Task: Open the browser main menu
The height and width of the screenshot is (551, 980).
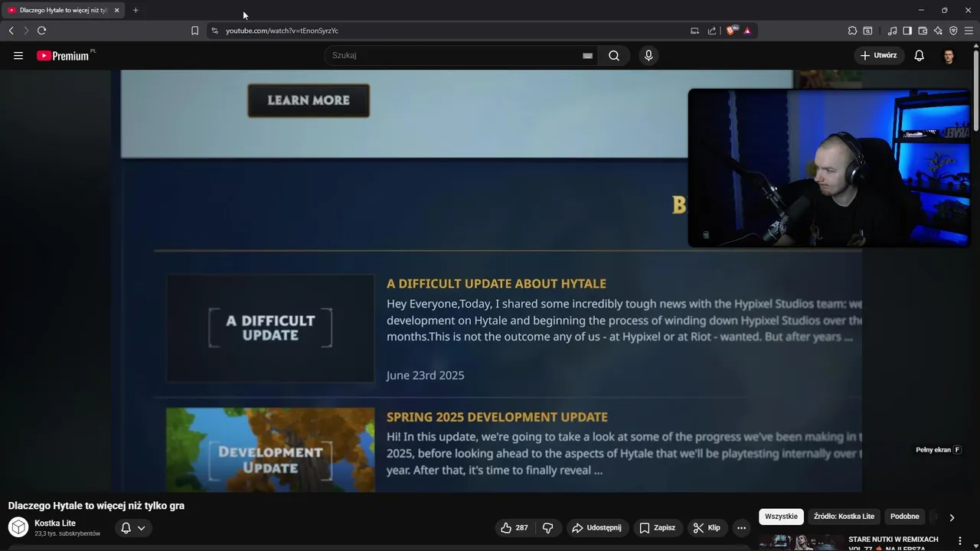Action: (x=969, y=31)
